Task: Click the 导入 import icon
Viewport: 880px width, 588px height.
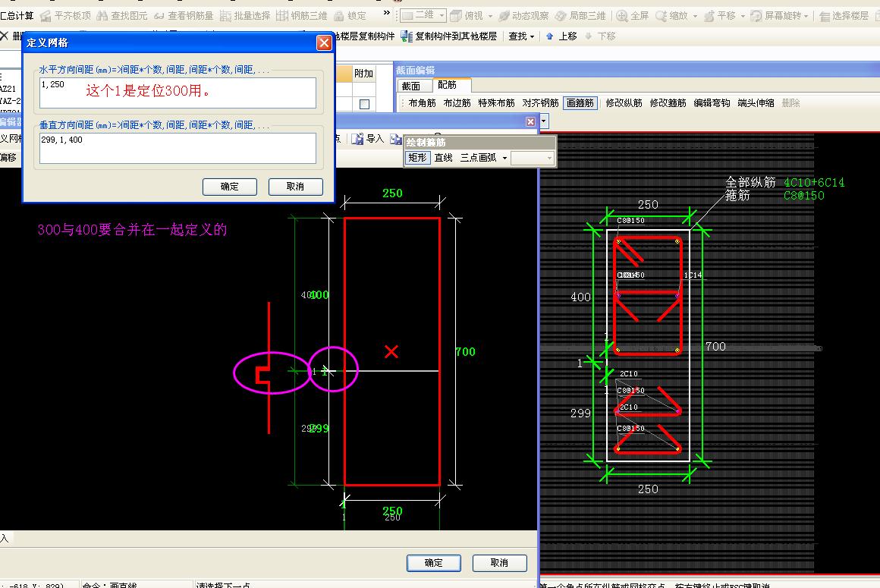Action: (357, 139)
